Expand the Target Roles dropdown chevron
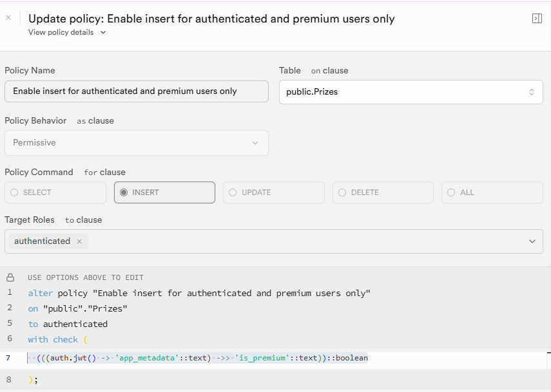 pyautogui.click(x=532, y=241)
